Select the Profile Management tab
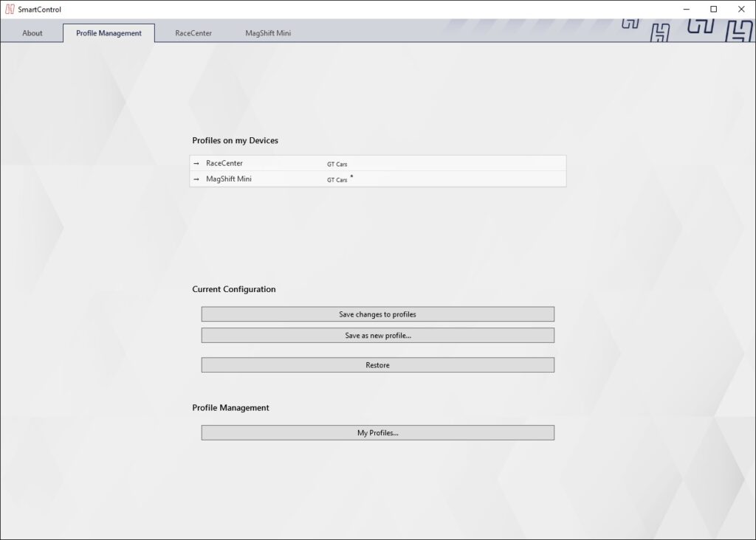The width and height of the screenshot is (756, 540). (109, 33)
